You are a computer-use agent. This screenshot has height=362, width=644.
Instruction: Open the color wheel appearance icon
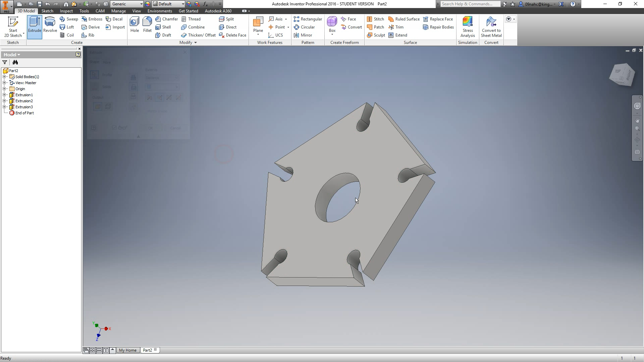pos(148,4)
